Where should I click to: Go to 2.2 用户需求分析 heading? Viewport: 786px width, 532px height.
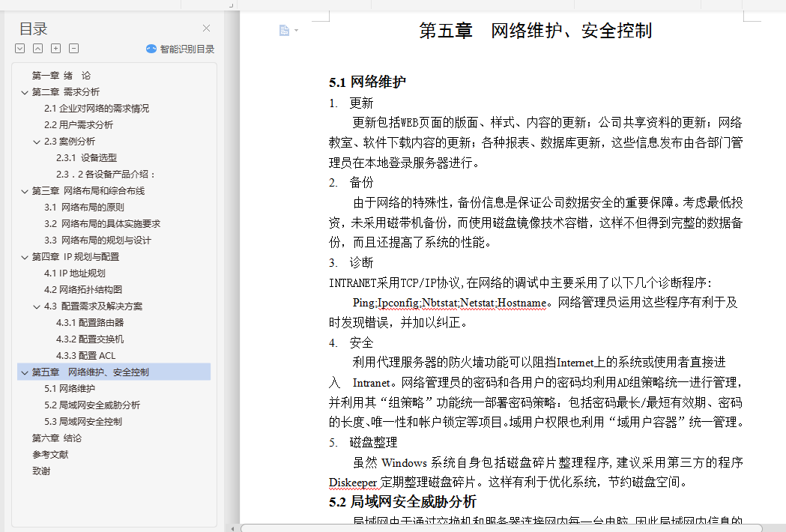pos(78,125)
